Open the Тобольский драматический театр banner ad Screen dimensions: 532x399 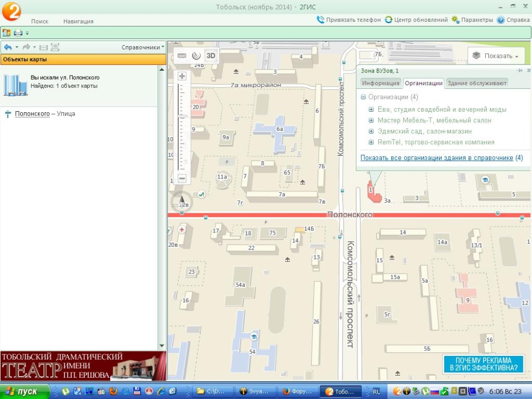[x=83, y=366]
